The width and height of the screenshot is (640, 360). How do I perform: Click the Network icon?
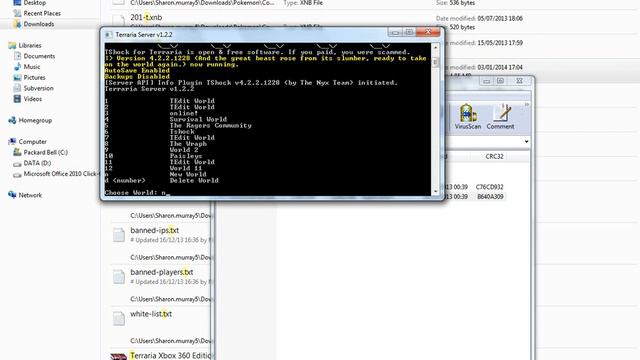point(12,195)
